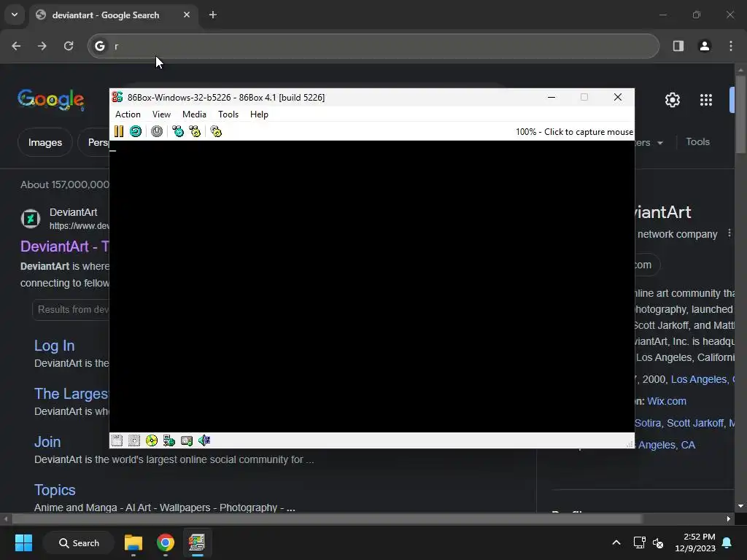Open the notifications bell
The width and height of the screenshot is (747, 560).
(x=727, y=542)
